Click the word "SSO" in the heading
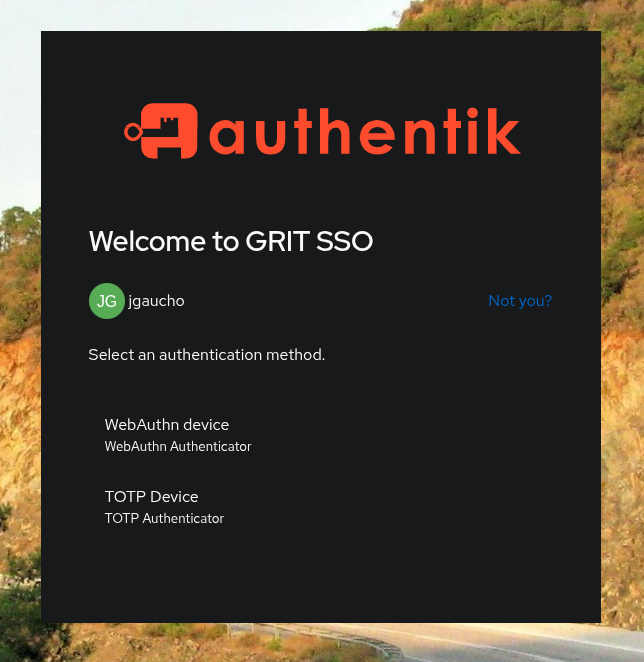This screenshot has width=644, height=662. coord(344,241)
